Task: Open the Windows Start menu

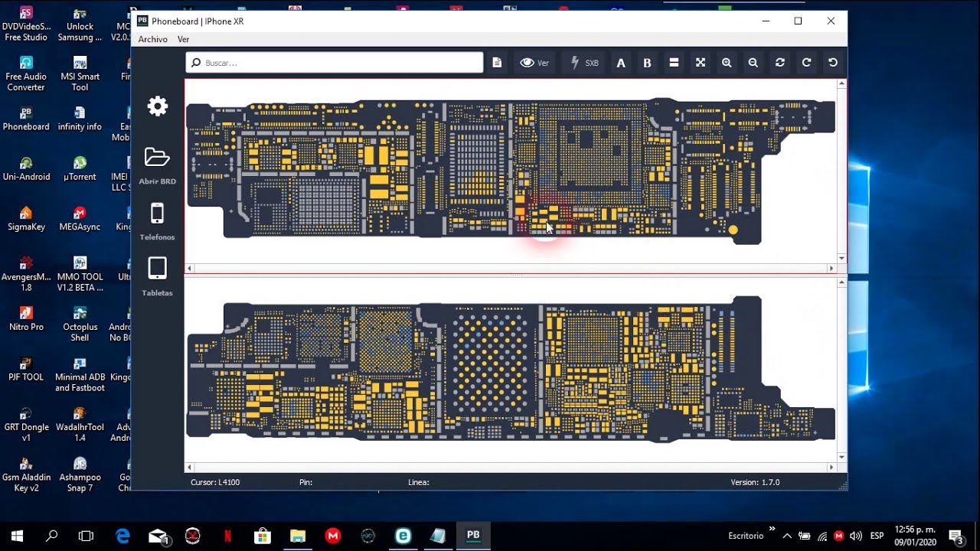Action: pos(17,536)
